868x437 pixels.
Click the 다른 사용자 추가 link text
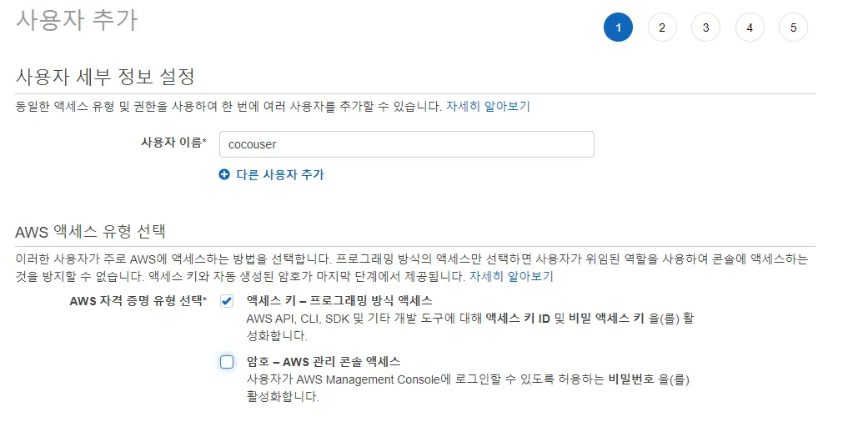280,174
